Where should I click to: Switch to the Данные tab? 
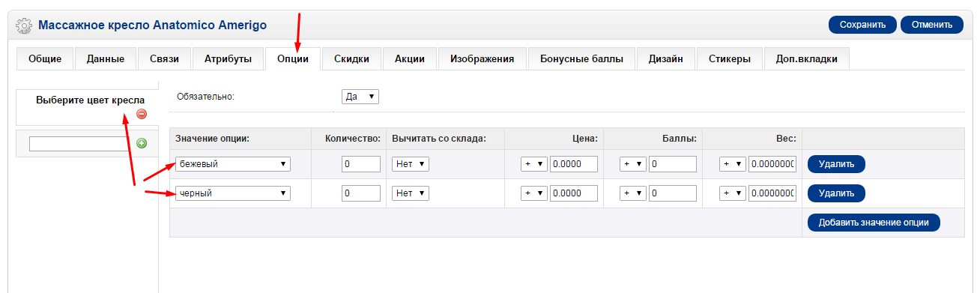click(105, 59)
